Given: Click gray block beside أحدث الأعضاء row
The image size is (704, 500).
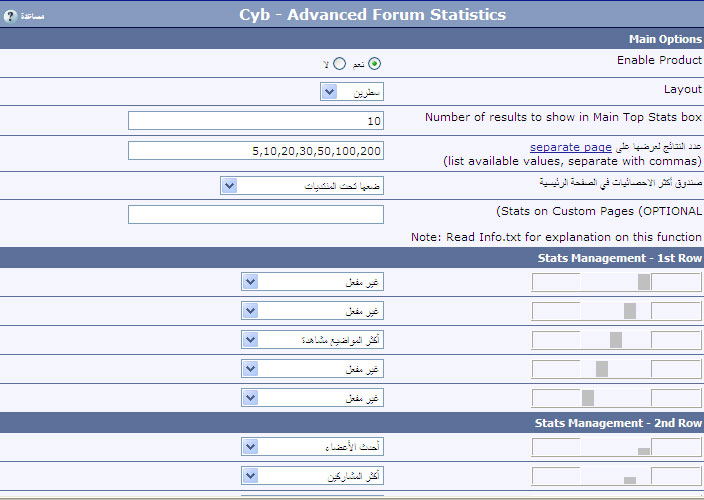Looking at the screenshot, I should point(644,451).
